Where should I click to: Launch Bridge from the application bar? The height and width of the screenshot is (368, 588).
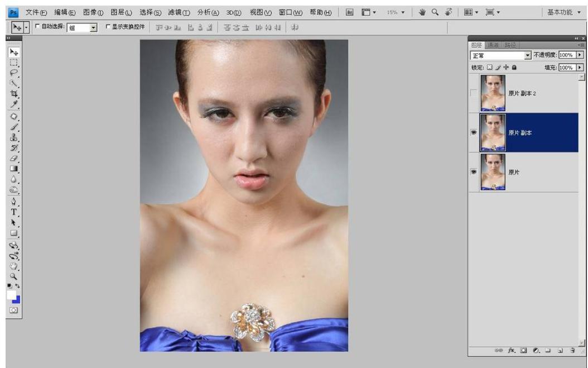pyautogui.click(x=349, y=12)
